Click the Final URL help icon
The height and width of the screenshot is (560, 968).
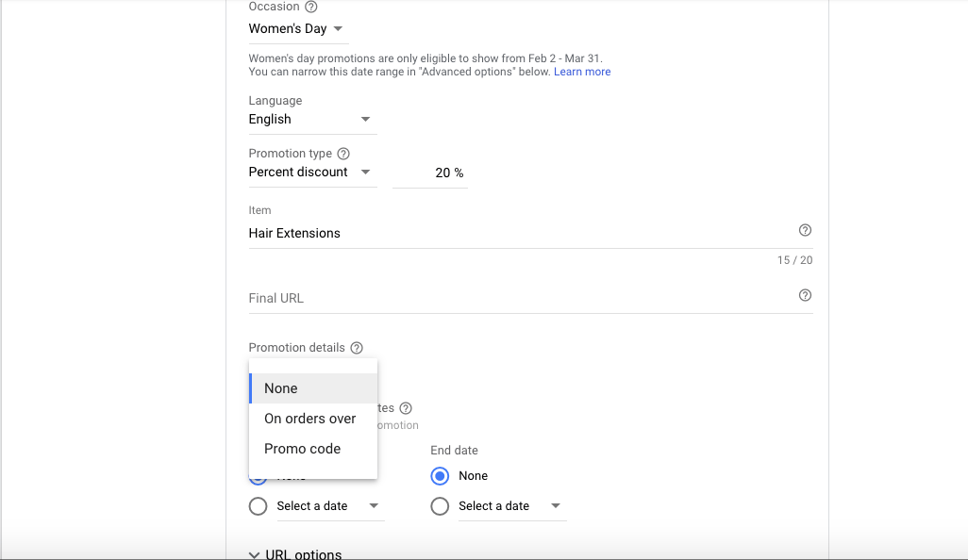[x=805, y=295]
